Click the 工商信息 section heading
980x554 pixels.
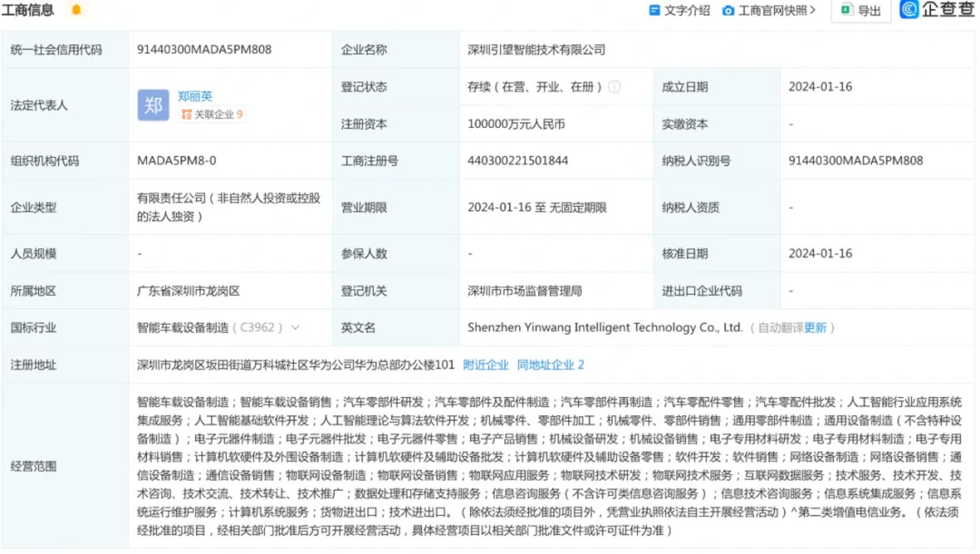click(29, 10)
